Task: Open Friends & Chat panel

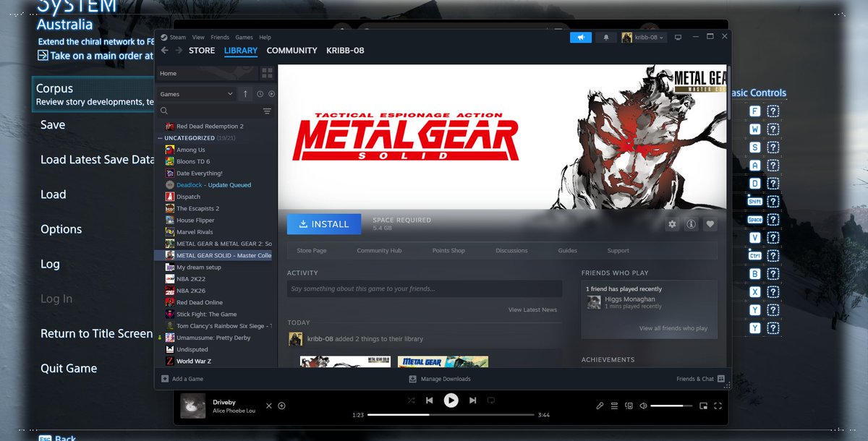Action: (700, 379)
